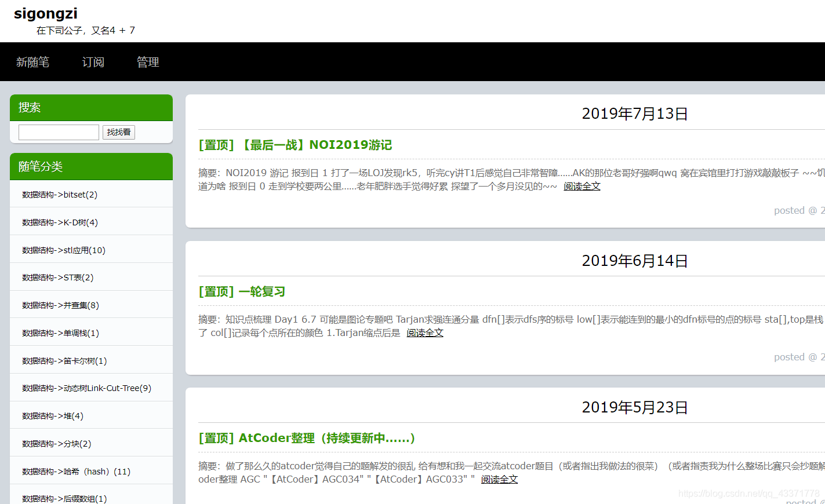Select category 数据结构->bitset(2)

(59, 194)
